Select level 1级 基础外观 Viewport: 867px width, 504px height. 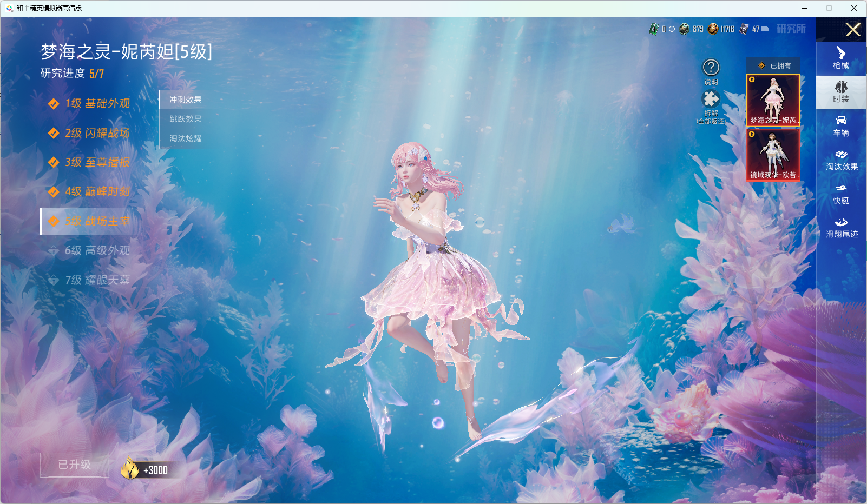point(89,103)
